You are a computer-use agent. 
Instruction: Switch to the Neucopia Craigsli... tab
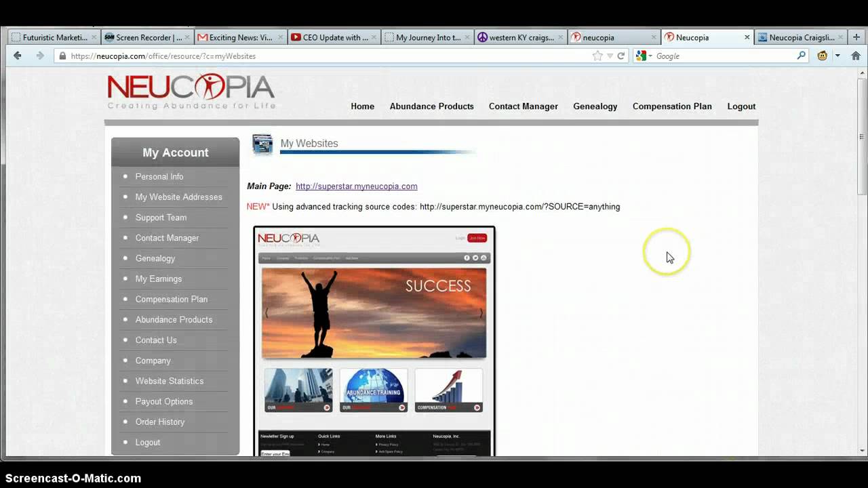[x=800, y=37]
